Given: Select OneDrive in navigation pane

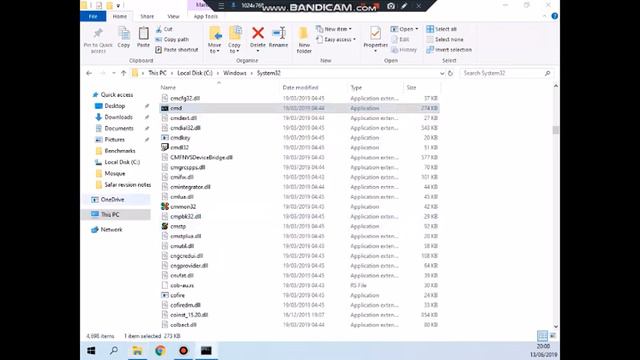Looking at the screenshot, I should tap(112, 200).
